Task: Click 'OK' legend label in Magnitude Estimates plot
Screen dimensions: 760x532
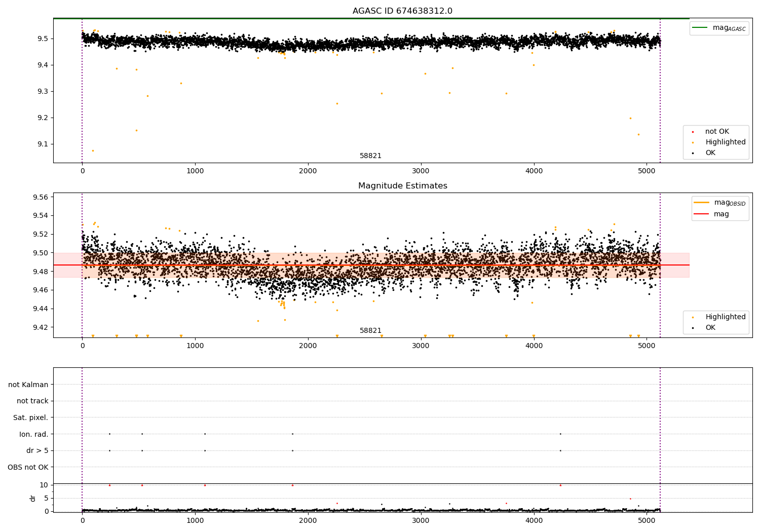Action: tap(710, 328)
